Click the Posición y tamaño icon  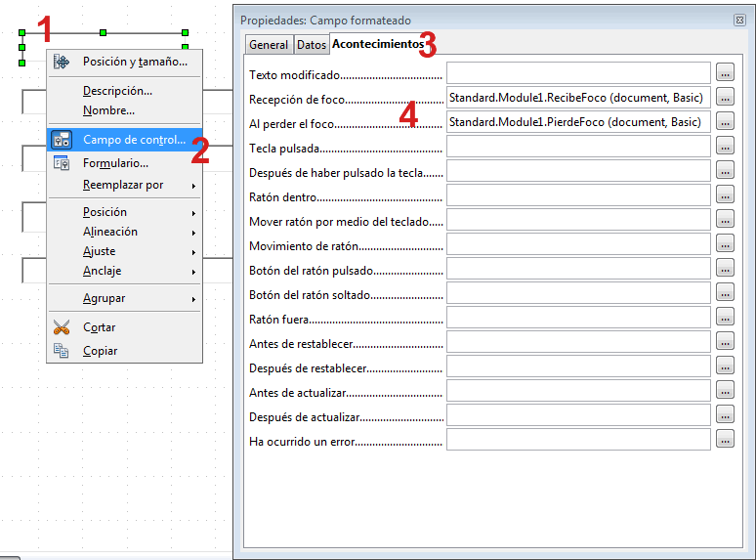coord(62,62)
